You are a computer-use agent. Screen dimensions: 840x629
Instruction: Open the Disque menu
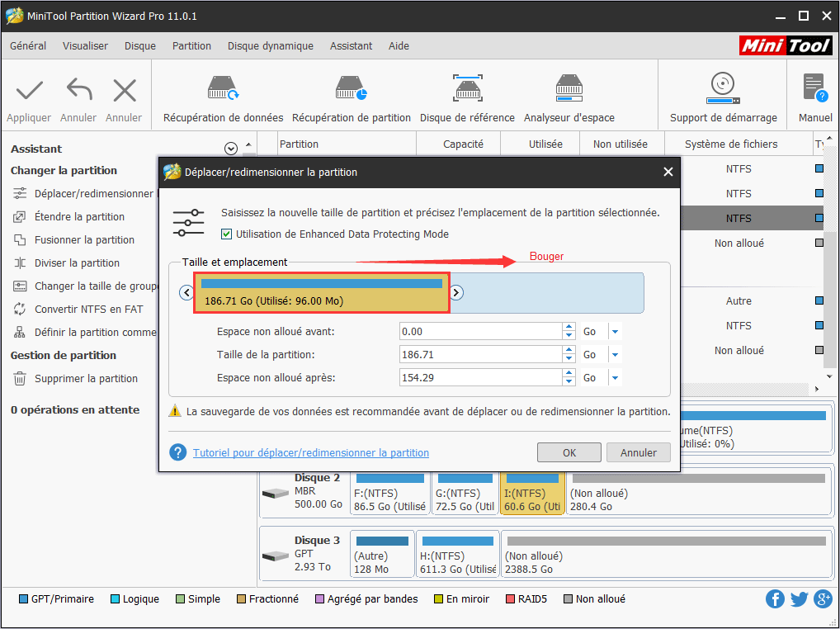pyautogui.click(x=139, y=46)
